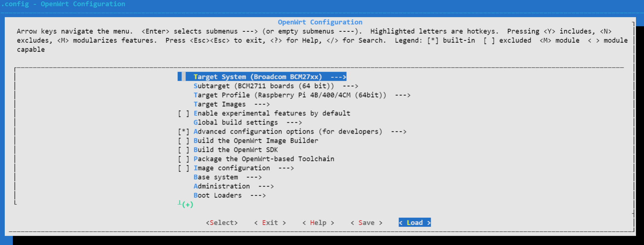Image resolution: width=644 pixels, height=245 pixels.
Task: Choose the Target Profile menu entry
Action: pyautogui.click(x=302, y=95)
